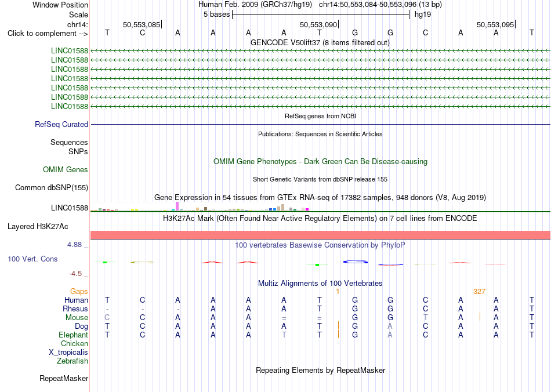Click the hg19 text beside the scale bar

[x=423, y=14]
